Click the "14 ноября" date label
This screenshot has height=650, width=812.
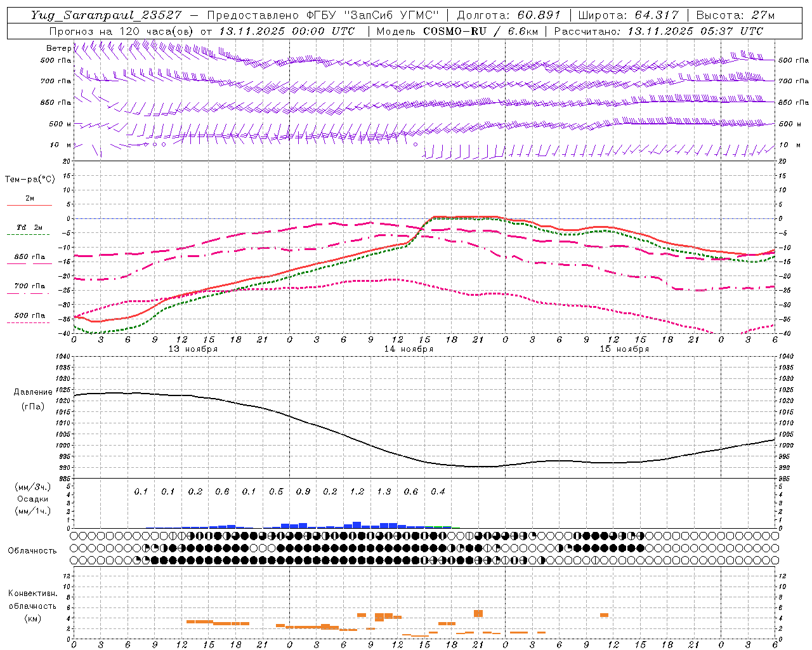pyautogui.click(x=409, y=349)
